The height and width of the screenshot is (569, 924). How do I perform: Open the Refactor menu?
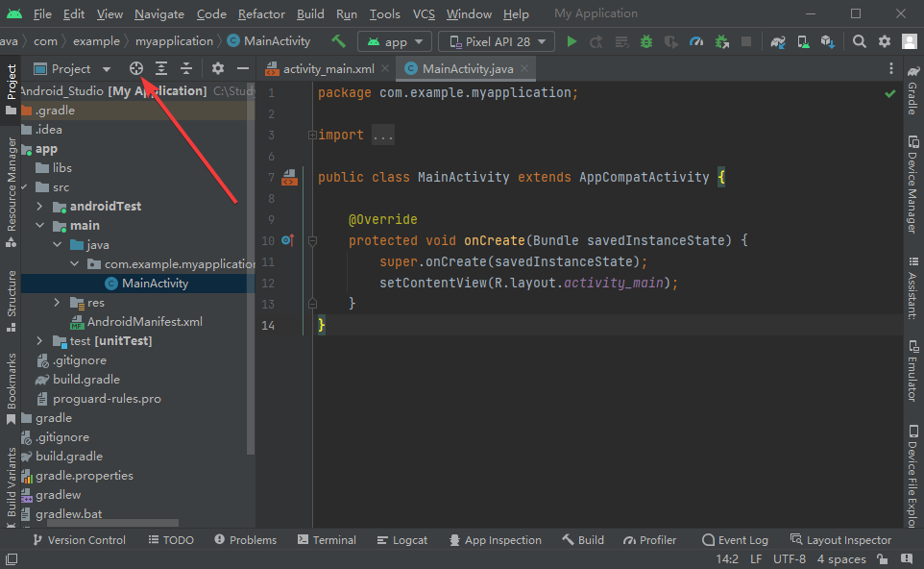pyautogui.click(x=261, y=13)
